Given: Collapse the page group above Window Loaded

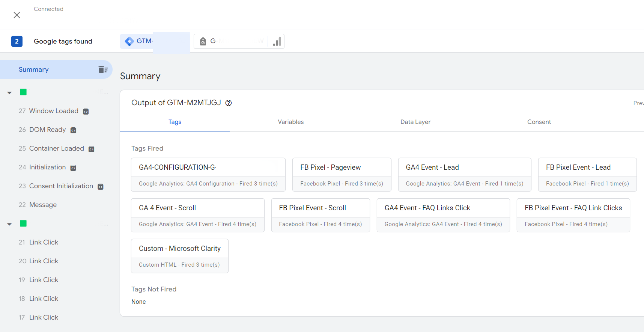Looking at the screenshot, I should click(x=9, y=93).
